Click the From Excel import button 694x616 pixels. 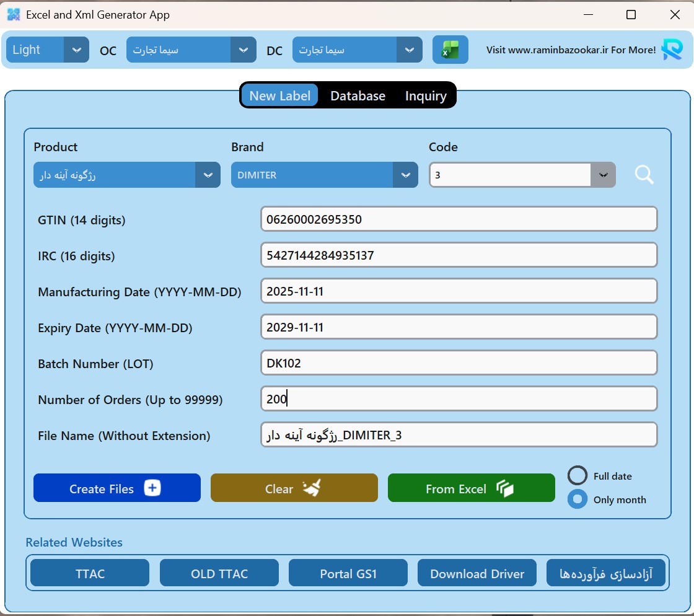(471, 488)
